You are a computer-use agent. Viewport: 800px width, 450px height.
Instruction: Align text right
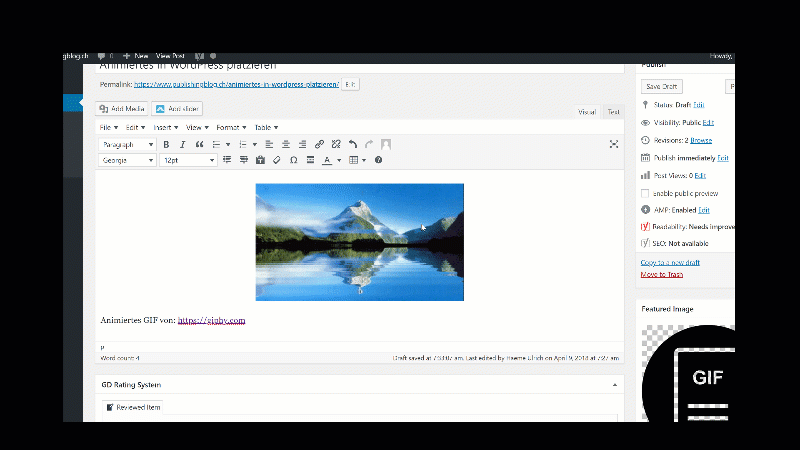[x=303, y=144]
